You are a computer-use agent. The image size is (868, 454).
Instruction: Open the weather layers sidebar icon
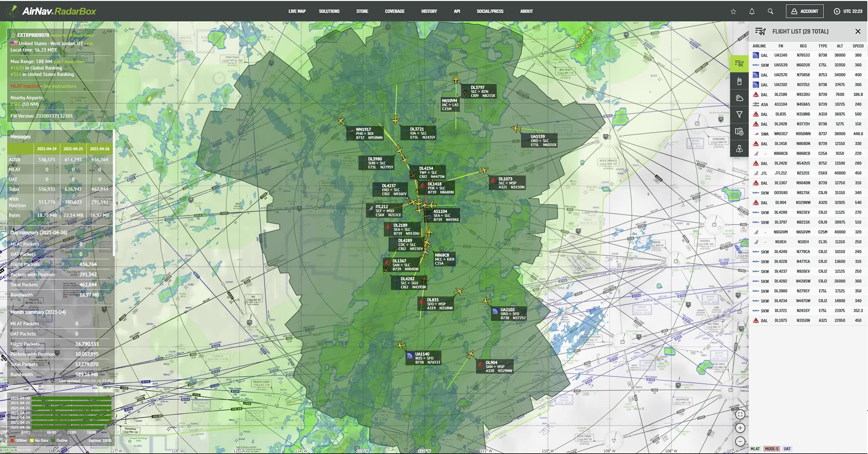click(x=739, y=98)
